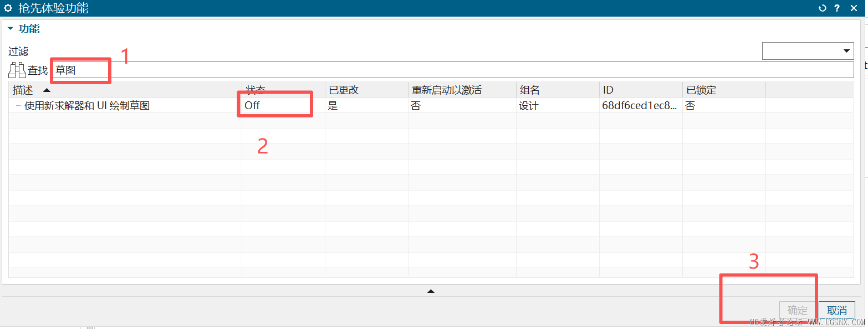The width and height of the screenshot is (868, 329).
Task: Open help via the question mark icon
Action: (837, 8)
